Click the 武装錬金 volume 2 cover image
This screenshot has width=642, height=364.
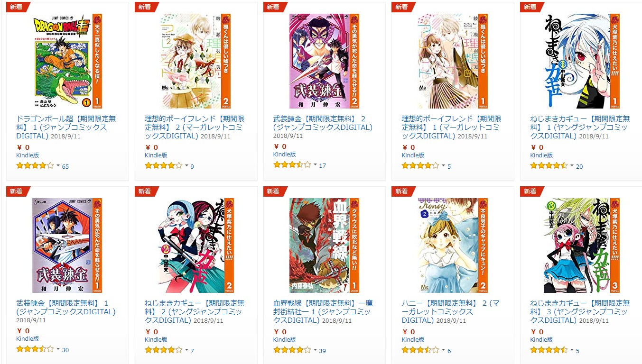coord(324,61)
